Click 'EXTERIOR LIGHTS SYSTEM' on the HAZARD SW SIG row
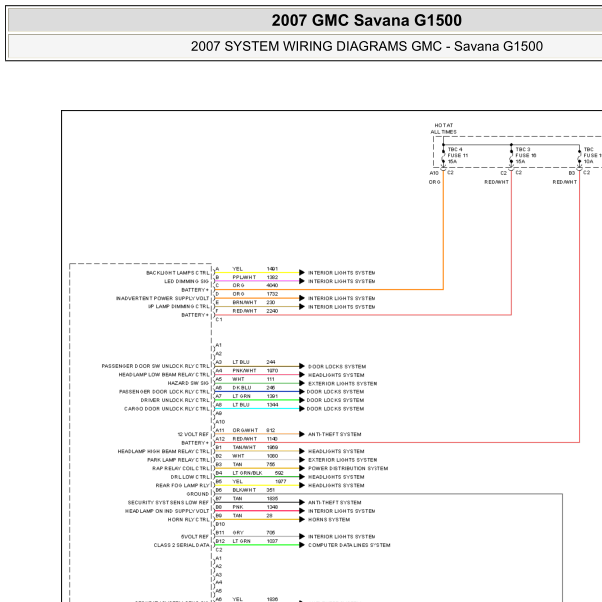The image size is (602, 602). tap(342, 384)
